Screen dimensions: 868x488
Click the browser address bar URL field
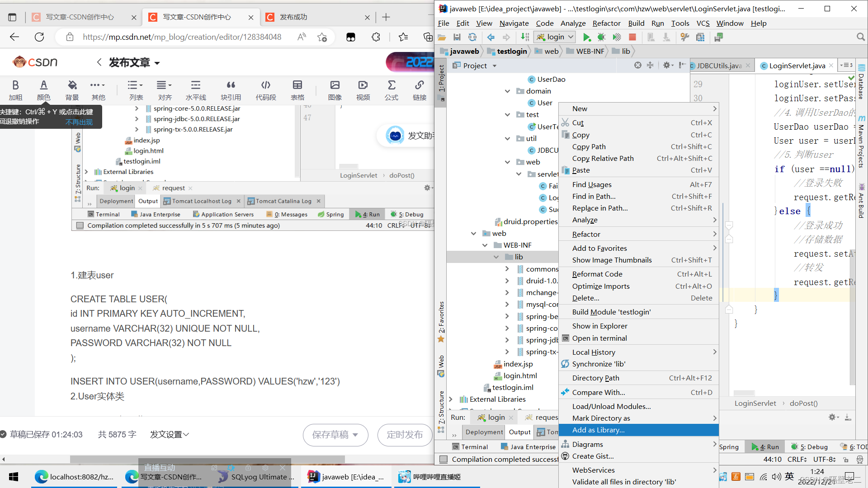pos(182,37)
